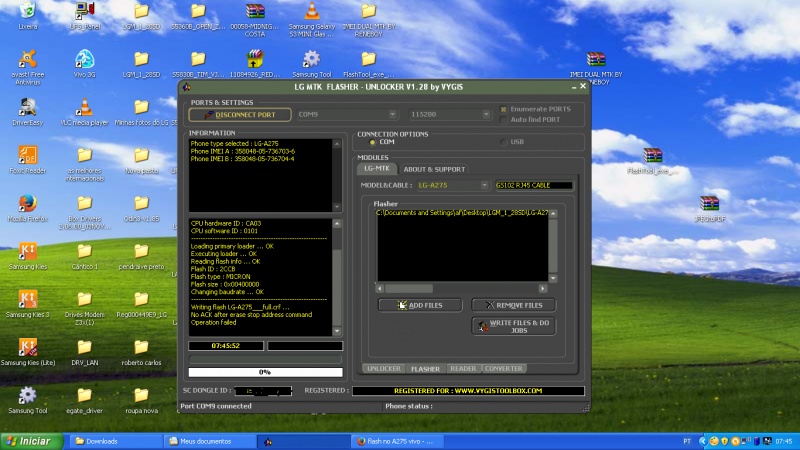The width and height of the screenshot is (800, 450).
Task: Enable Auto find PORT option
Action: (x=504, y=119)
